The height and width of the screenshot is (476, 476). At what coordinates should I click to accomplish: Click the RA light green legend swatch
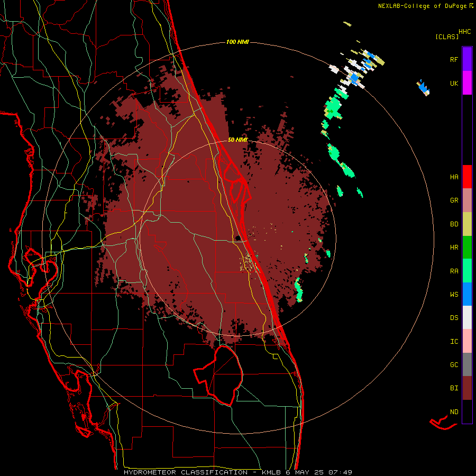click(467, 271)
